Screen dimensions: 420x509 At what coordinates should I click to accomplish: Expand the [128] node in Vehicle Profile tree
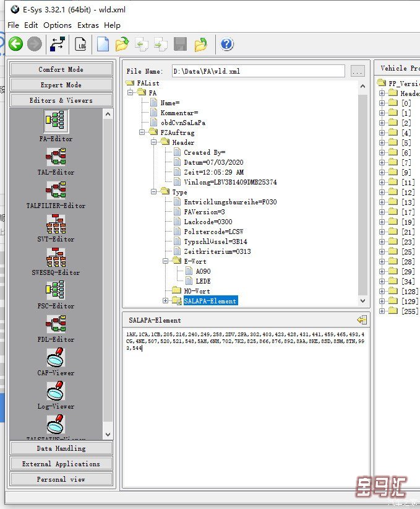[x=382, y=291]
